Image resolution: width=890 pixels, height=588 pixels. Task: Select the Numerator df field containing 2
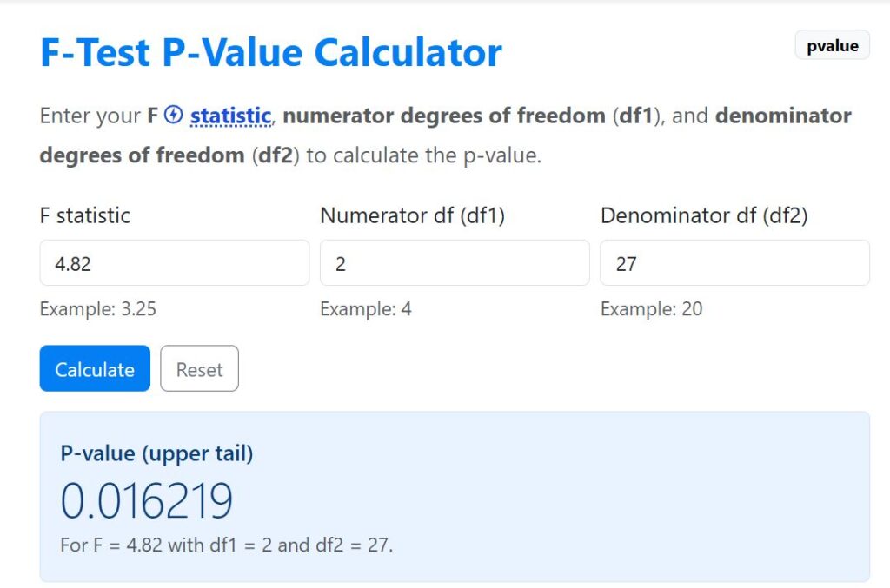pos(454,262)
